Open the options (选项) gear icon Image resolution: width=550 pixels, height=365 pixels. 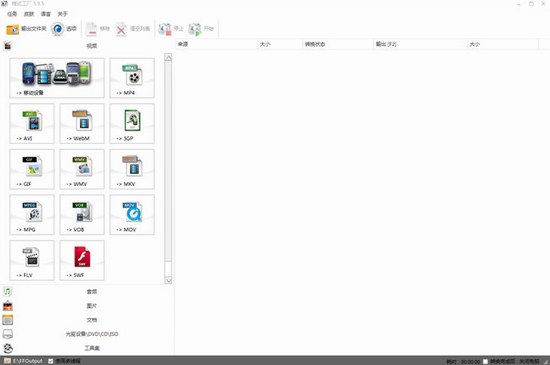(x=58, y=29)
